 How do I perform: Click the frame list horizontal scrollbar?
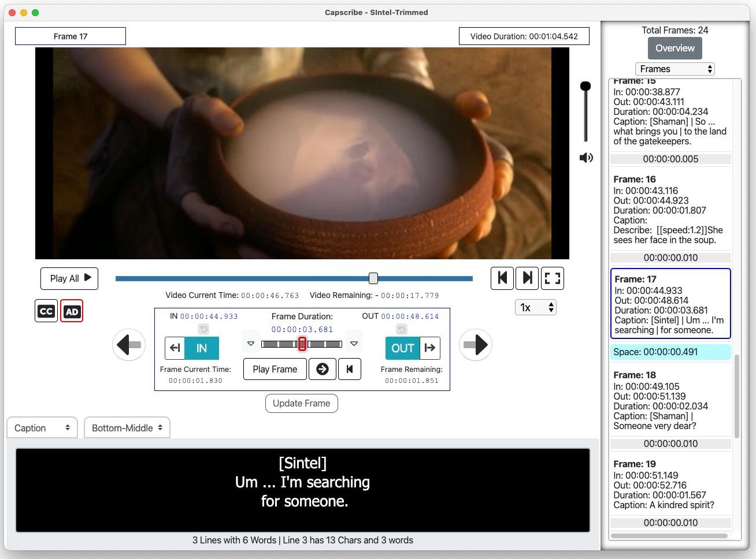coord(669,536)
